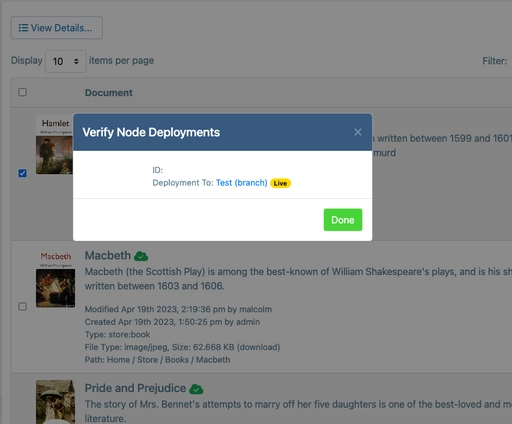
Task: Click the green Done button
Action: click(343, 220)
